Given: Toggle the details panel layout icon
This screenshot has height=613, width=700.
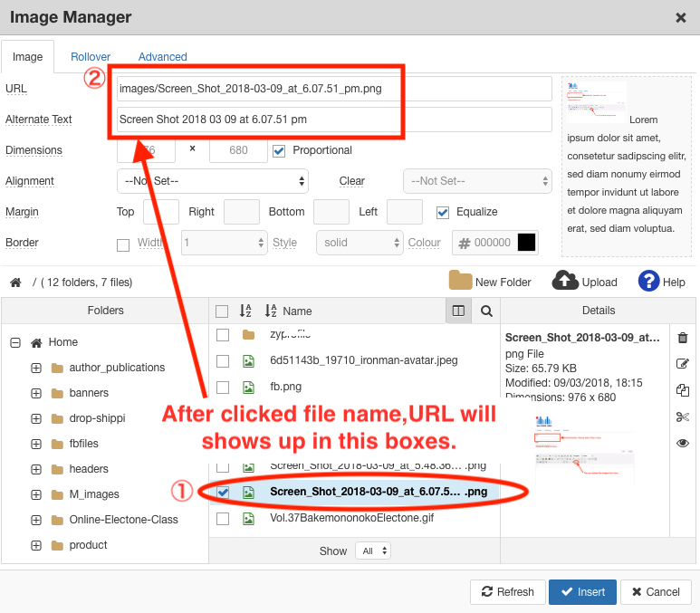Looking at the screenshot, I should pos(458,311).
